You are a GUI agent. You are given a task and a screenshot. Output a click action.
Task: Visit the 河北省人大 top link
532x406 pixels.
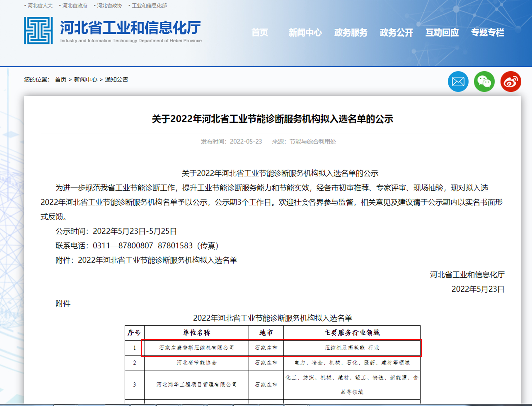point(40,6)
